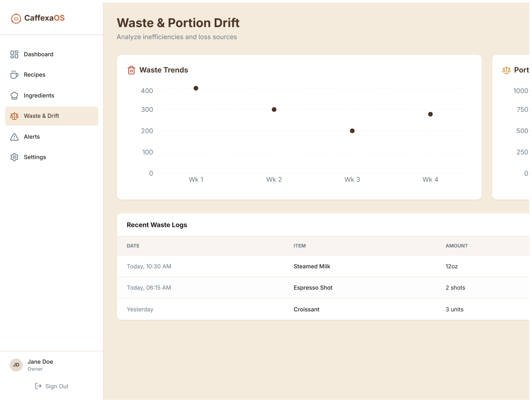Click the CaffexaOS logo icon
532x400 pixels.
point(16,18)
